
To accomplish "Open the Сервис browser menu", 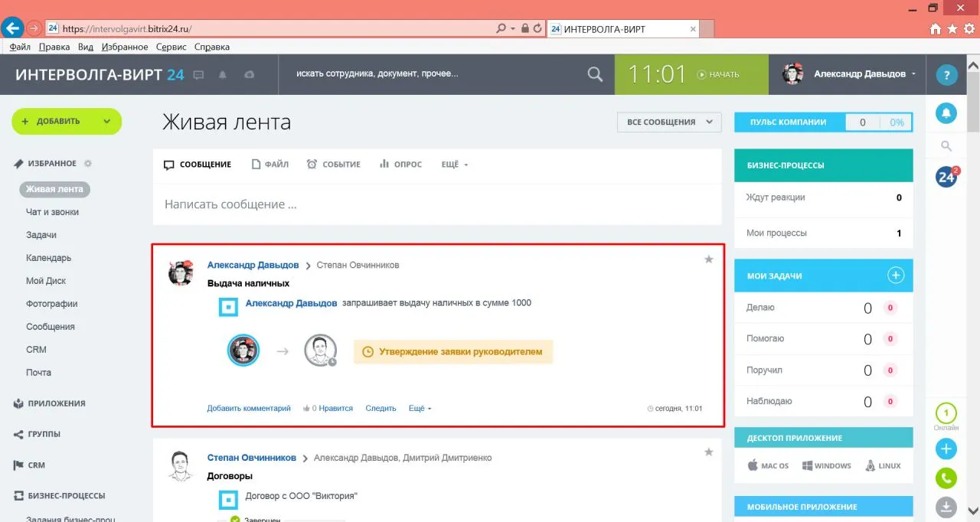I will 171,47.
